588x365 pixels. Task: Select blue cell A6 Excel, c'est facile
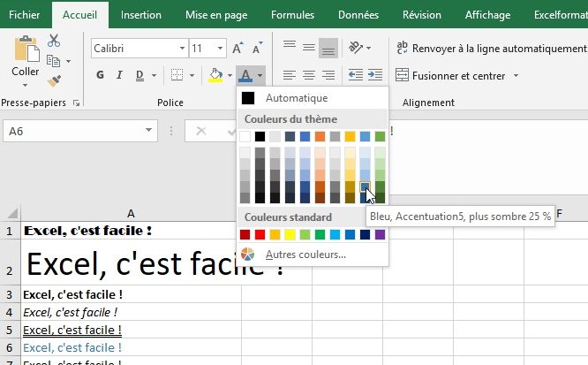[131, 347]
